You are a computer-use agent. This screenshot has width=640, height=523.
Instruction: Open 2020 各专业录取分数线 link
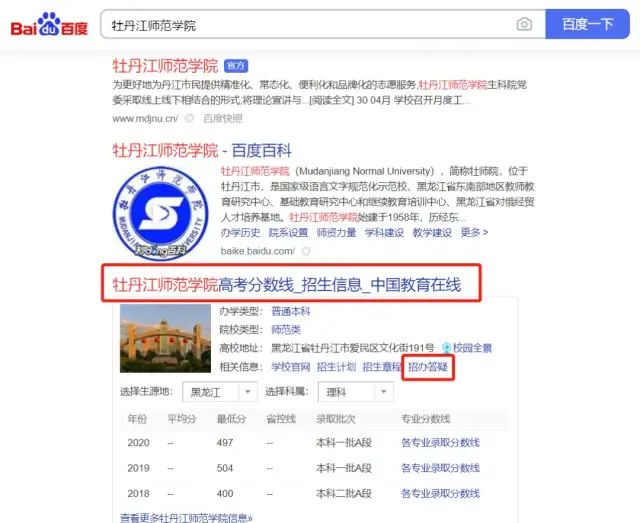pos(440,443)
